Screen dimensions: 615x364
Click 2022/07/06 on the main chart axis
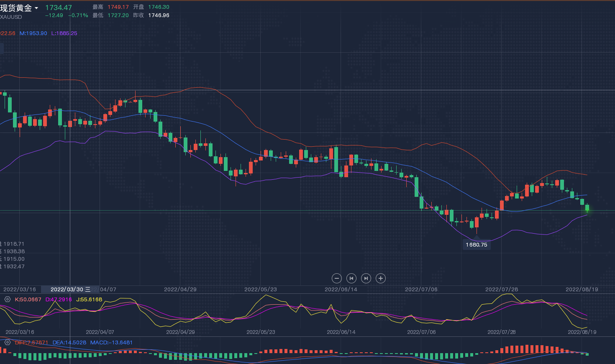click(x=421, y=289)
